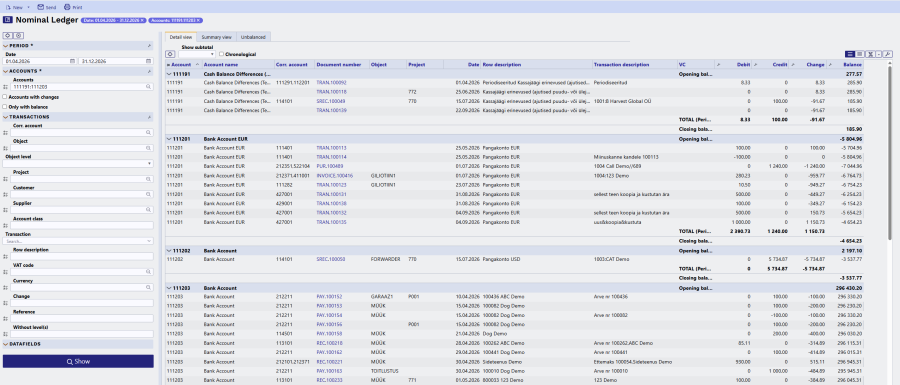Remove the Date filter chip

[143, 20]
